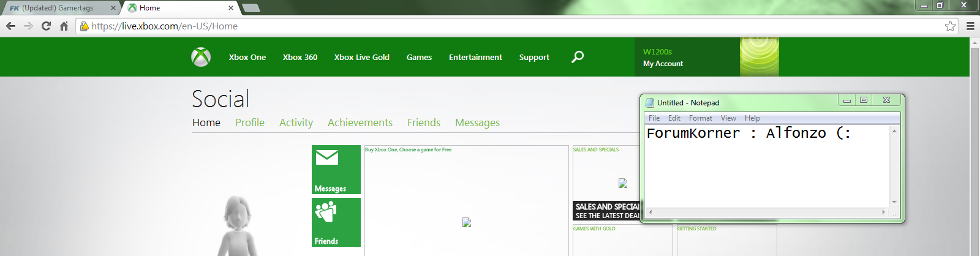The height and width of the screenshot is (256, 980).
Task: Open a new browser tab
Action: [251, 8]
